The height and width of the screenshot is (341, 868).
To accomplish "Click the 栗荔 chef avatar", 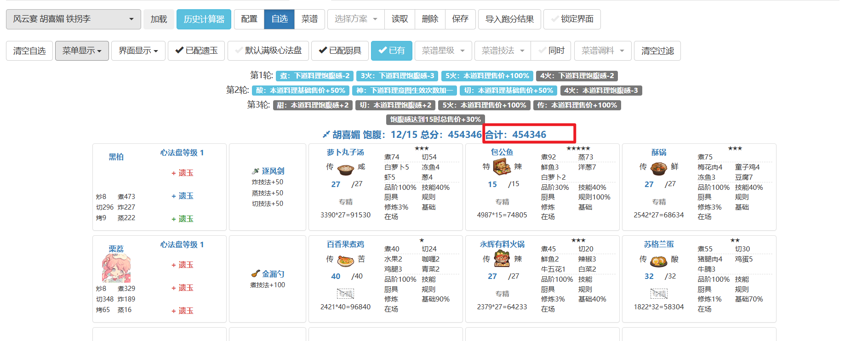I will [x=116, y=268].
